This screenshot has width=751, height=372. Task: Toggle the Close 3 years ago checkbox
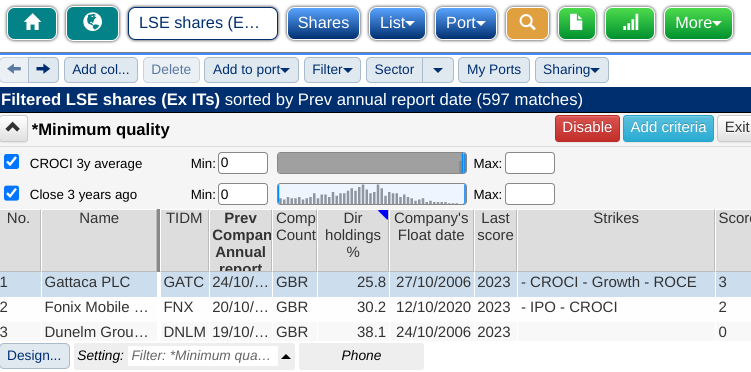click(11, 193)
